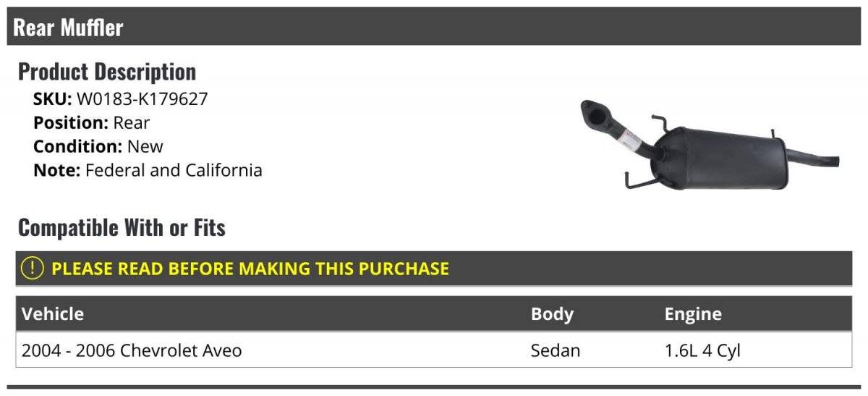Click the PLEASE READ BEFORE MAKING THIS PURCHASE banner
Viewport: 868px width, 396px height.
[x=434, y=269]
